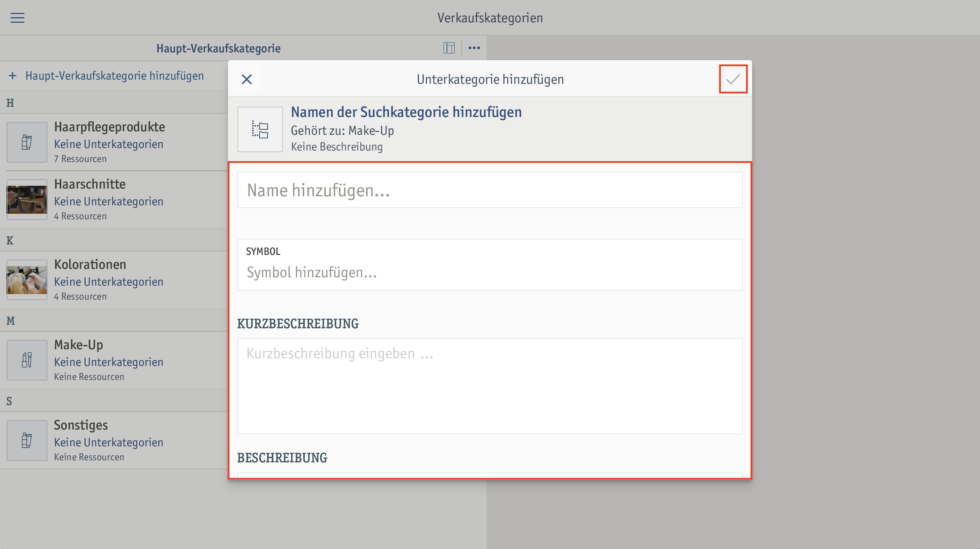Select the Sonstiges category title
The height and width of the screenshot is (549, 980).
coord(81,425)
